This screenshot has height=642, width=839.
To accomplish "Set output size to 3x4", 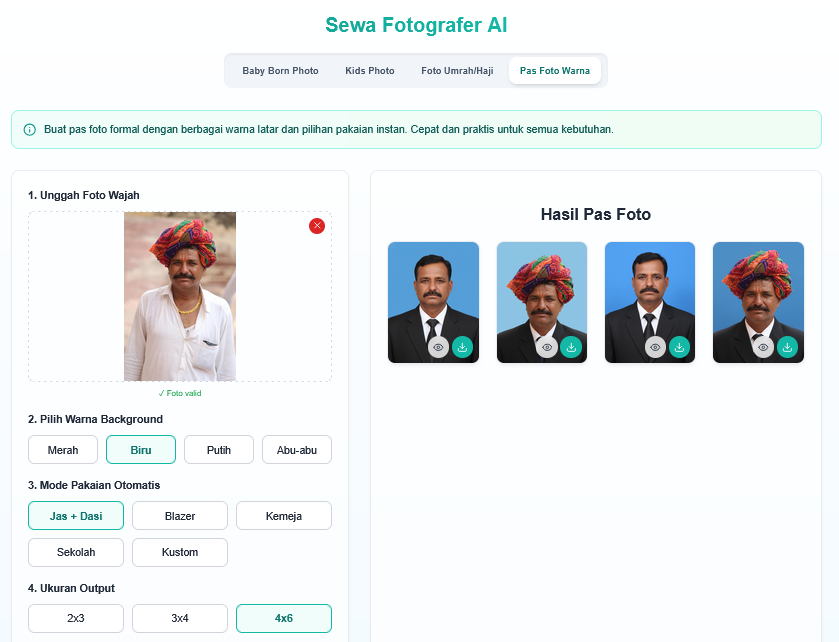I will pos(180,618).
